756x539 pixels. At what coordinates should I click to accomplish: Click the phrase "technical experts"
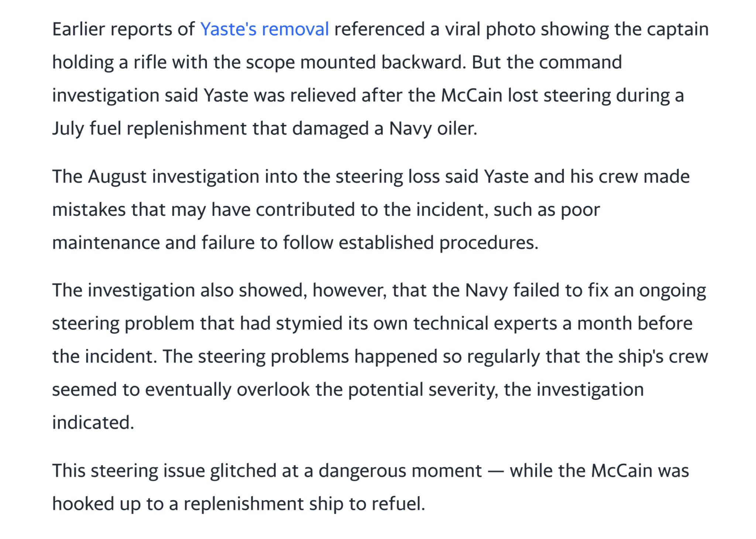click(485, 323)
